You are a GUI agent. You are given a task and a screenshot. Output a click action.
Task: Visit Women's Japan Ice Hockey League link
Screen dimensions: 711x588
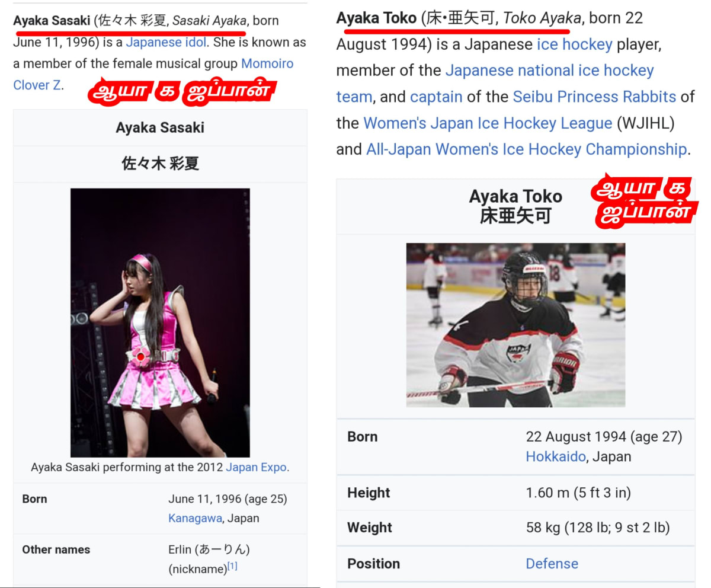coord(488,123)
